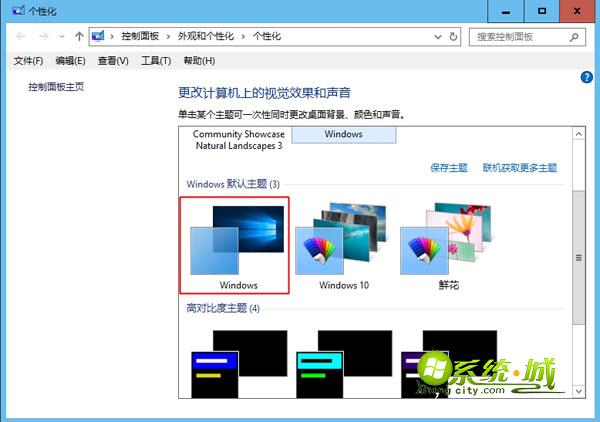Viewport: 600px width, 422px height.
Task: Select the 鲜花 flowers theme
Action: click(x=448, y=245)
